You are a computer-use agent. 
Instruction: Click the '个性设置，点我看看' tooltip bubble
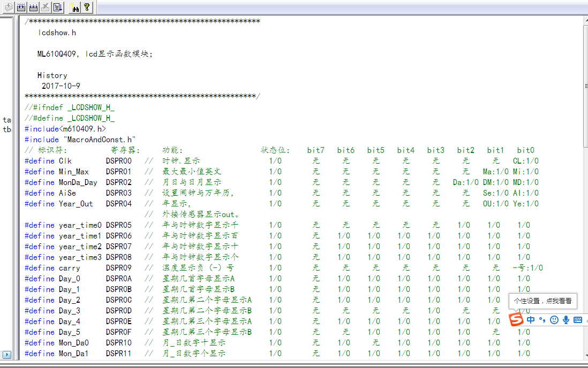tap(542, 301)
